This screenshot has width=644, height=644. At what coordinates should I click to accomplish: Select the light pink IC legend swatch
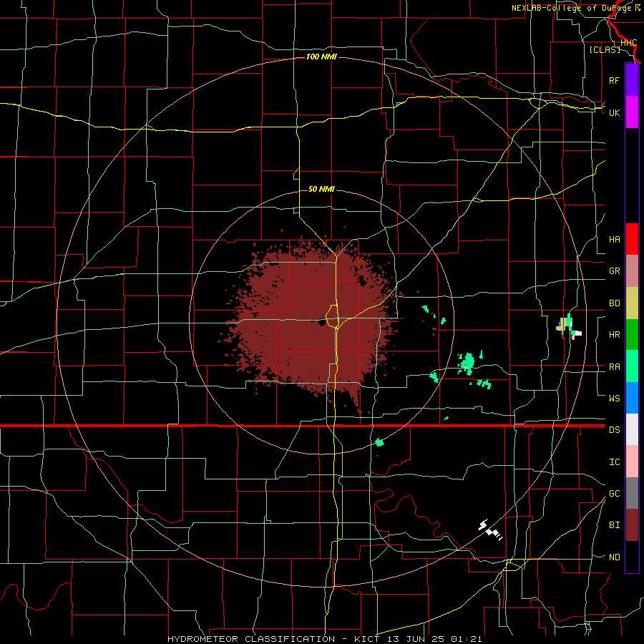pyautogui.click(x=632, y=462)
